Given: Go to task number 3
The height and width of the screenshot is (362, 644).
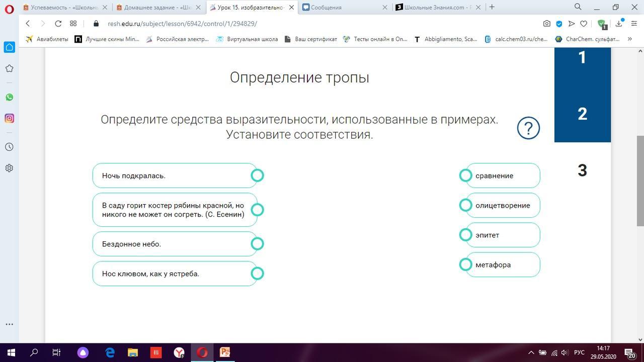Looking at the screenshot, I should coord(582,170).
